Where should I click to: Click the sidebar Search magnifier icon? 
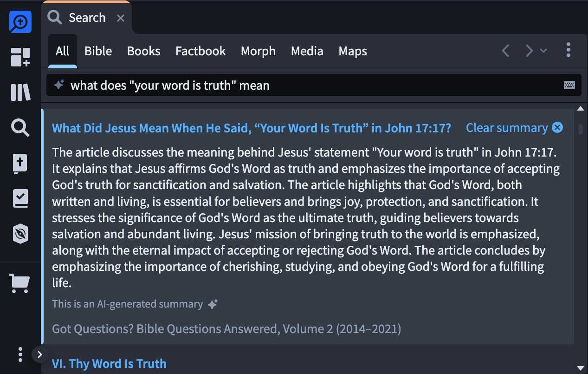pyautogui.click(x=20, y=127)
